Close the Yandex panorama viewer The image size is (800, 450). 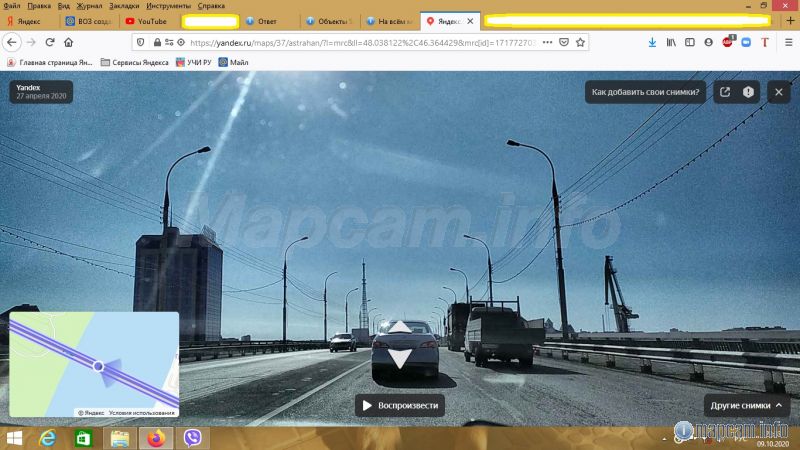click(777, 92)
